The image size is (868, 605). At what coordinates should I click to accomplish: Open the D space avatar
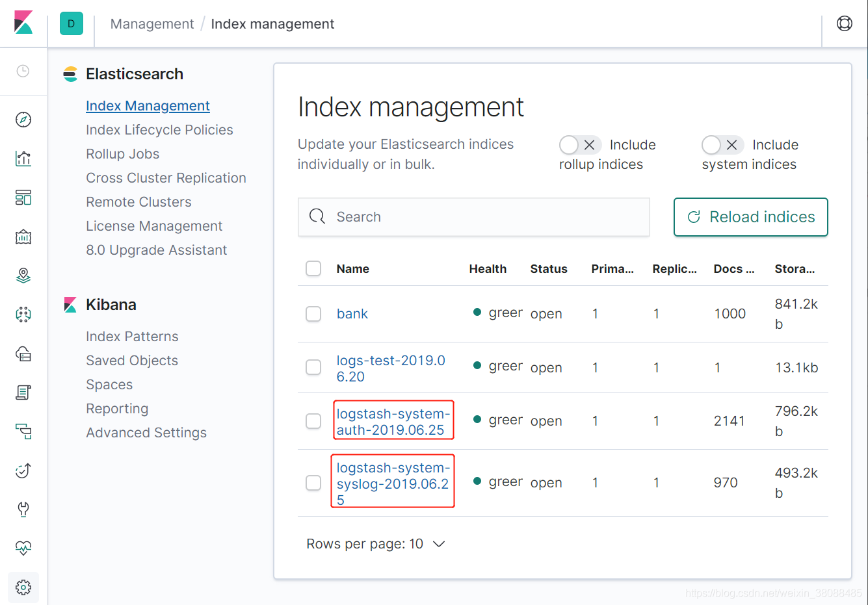(72, 23)
